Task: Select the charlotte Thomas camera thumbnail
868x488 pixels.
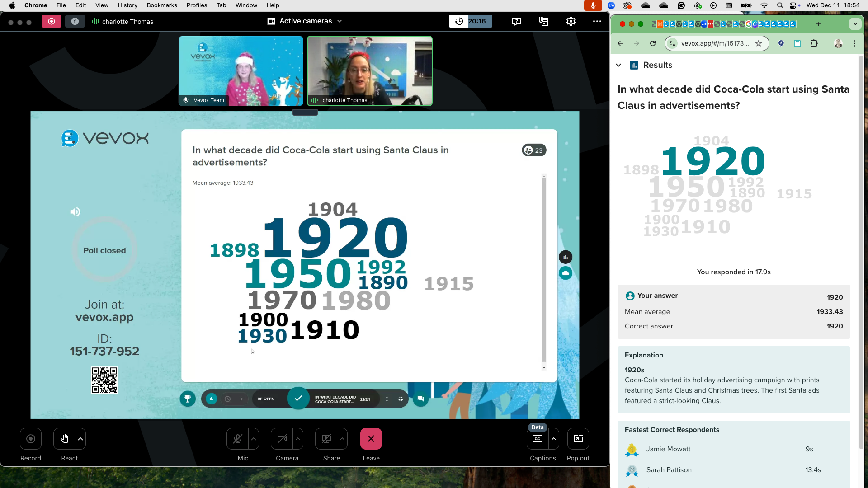Action: (x=370, y=71)
